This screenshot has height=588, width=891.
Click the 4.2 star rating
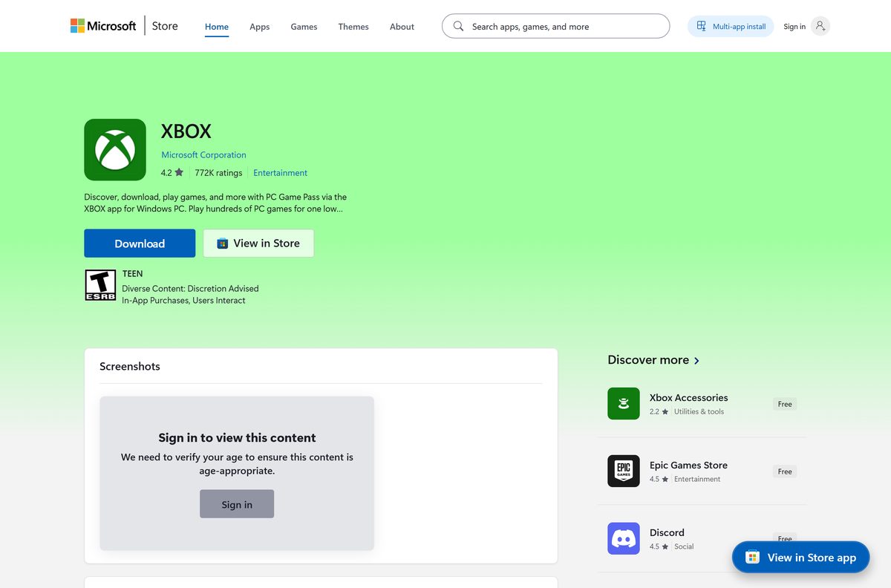tap(172, 173)
